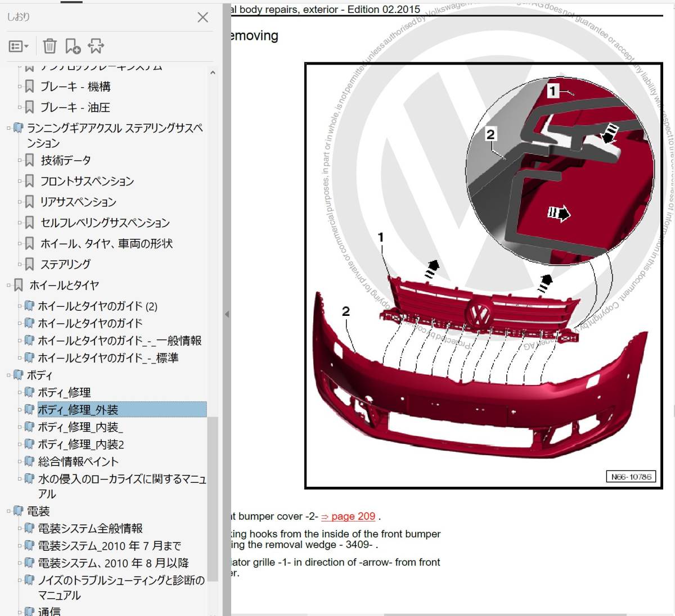Open ホイールとタイヤのガイド_-_一般情報 bookmark
The image size is (675, 616).
tap(119, 341)
